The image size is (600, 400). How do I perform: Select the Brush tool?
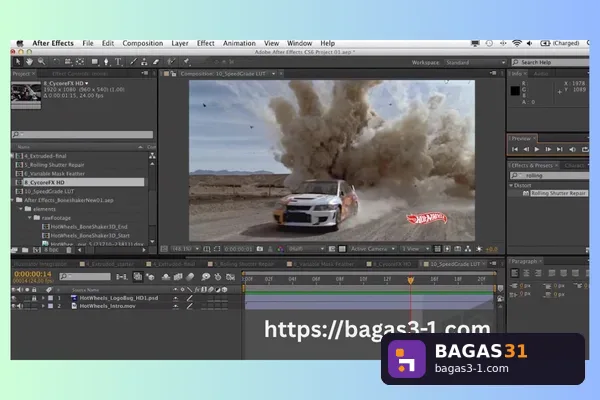click(133, 62)
